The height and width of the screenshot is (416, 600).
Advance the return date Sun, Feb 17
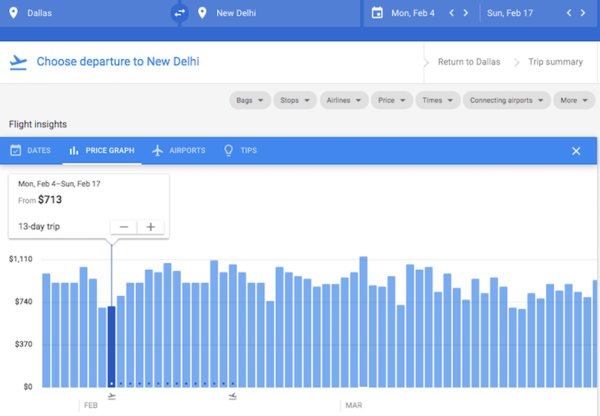(x=584, y=13)
